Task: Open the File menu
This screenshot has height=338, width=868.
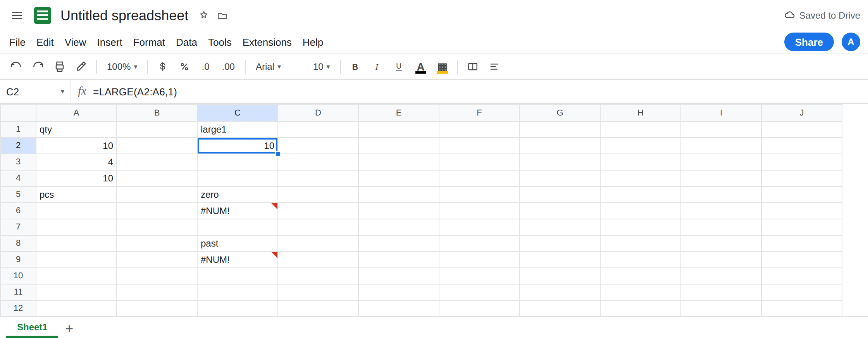Action: click(17, 42)
